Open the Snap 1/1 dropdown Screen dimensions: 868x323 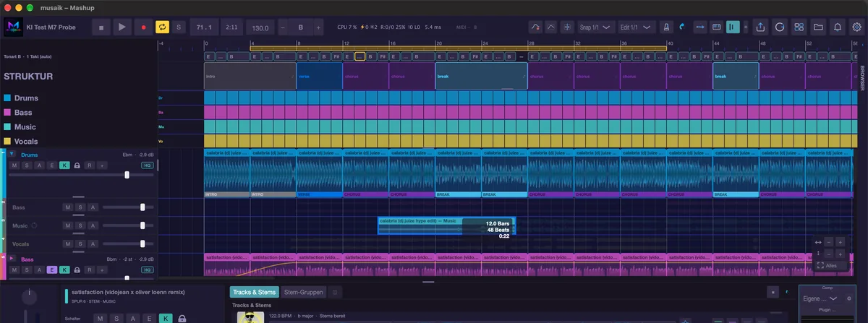point(596,27)
